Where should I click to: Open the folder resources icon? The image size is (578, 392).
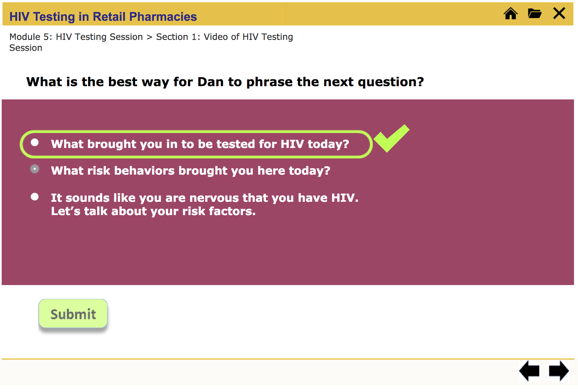coord(535,14)
